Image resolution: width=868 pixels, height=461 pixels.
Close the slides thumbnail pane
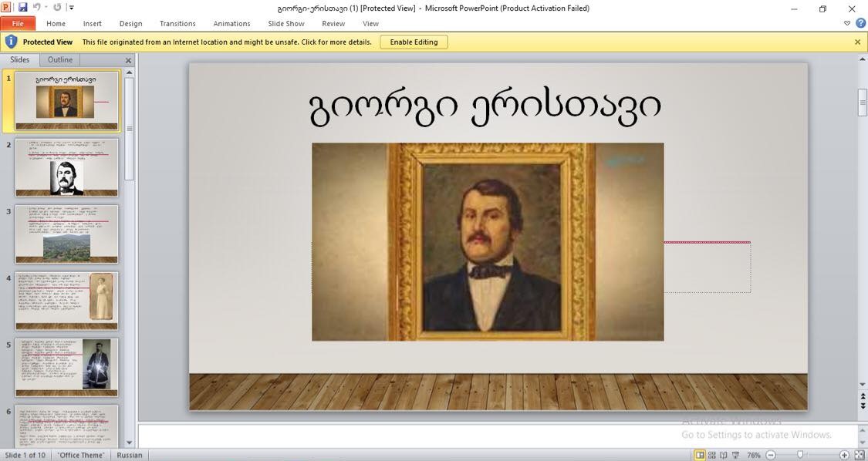(128, 60)
